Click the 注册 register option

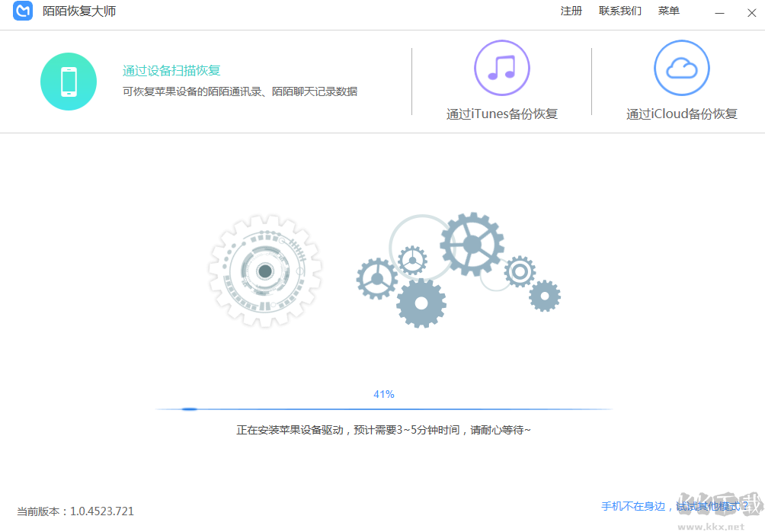click(x=571, y=11)
